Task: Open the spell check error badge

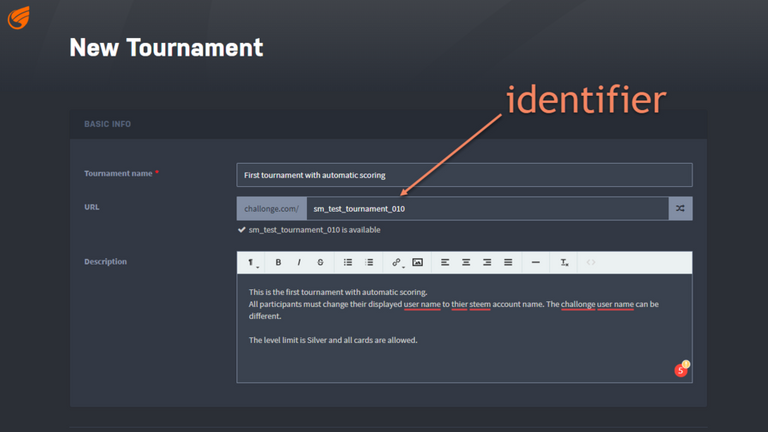Action: pos(681,370)
